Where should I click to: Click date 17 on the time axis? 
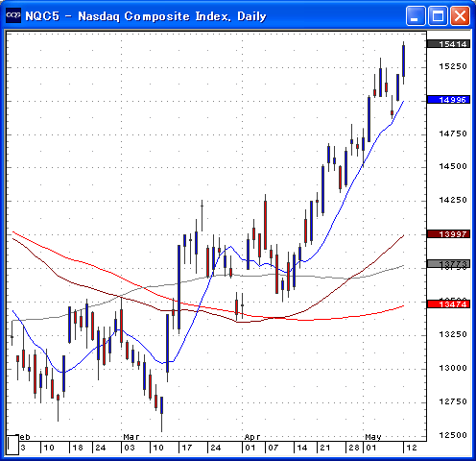[187, 448]
